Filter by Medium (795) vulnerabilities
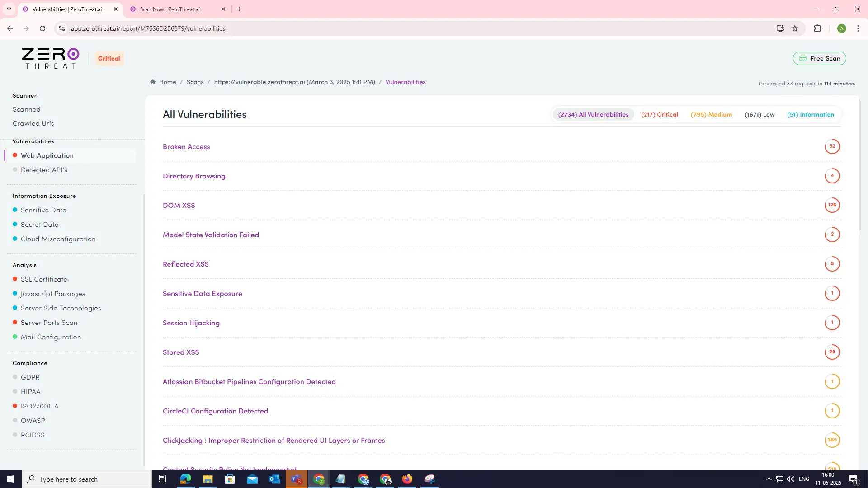Screen dimensions: 868x488 pyautogui.click(x=711, y=114)
